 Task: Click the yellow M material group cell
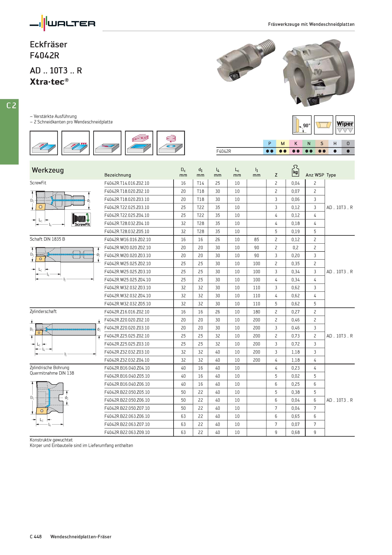coord(283,144)
